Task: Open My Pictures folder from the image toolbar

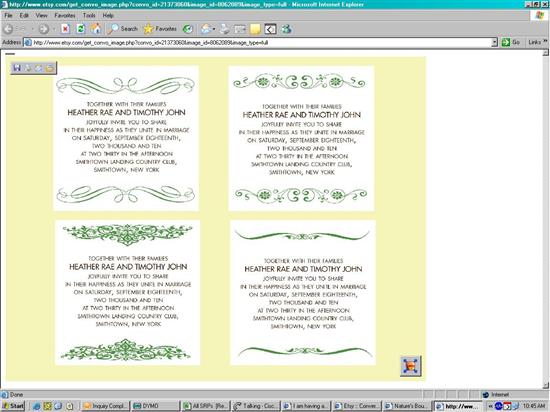Action: tap(49, 68)
